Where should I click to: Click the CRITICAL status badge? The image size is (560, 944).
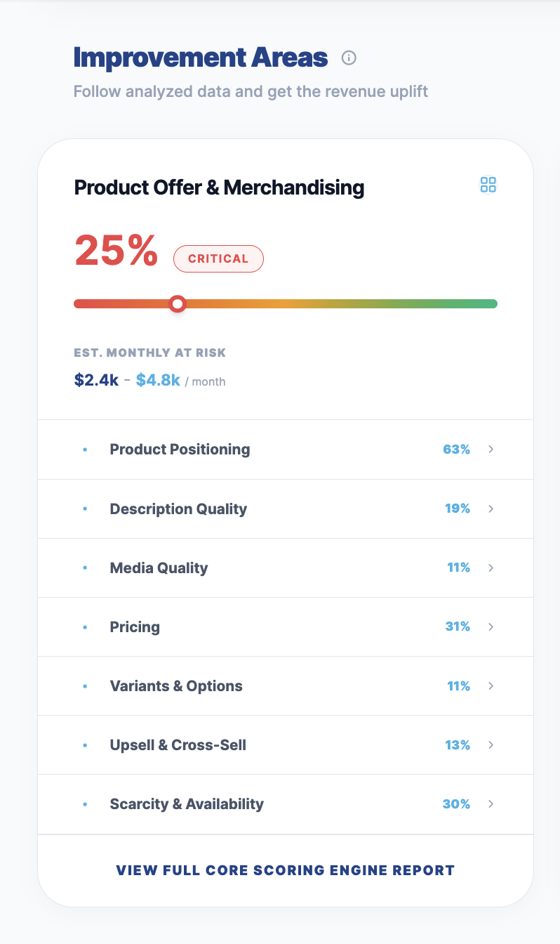coord(218,258)
